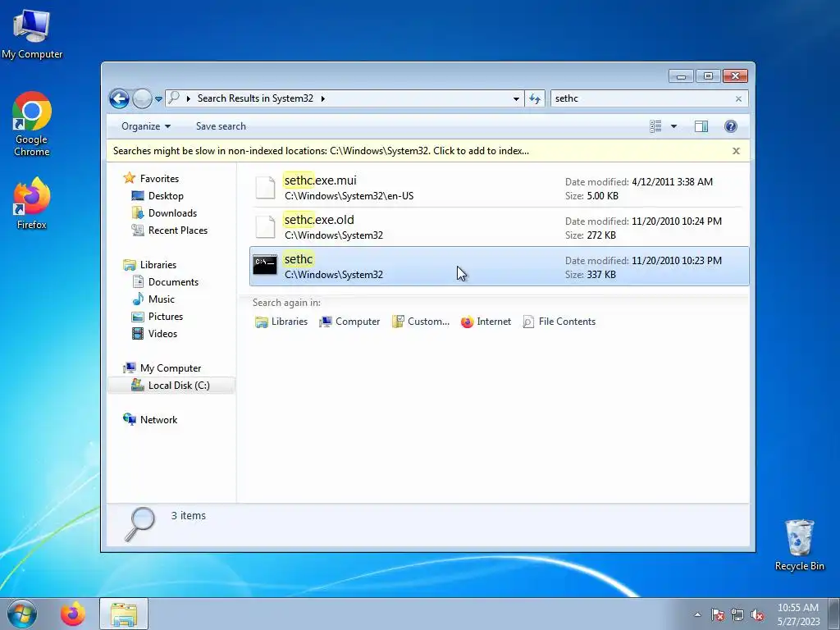Click sethc.exe.old blank file icon
840x630 pixels.
pos(265,227)
